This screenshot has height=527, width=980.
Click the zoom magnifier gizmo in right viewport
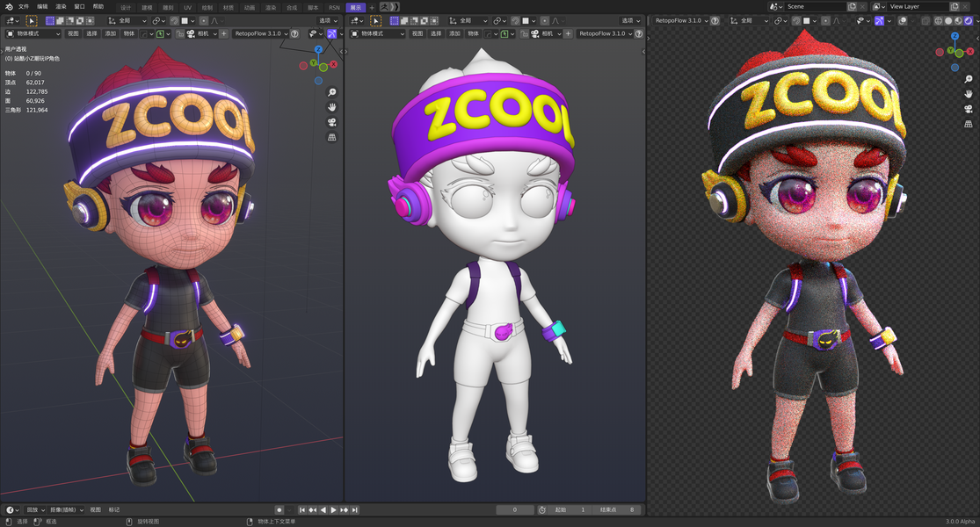point(968,79)
